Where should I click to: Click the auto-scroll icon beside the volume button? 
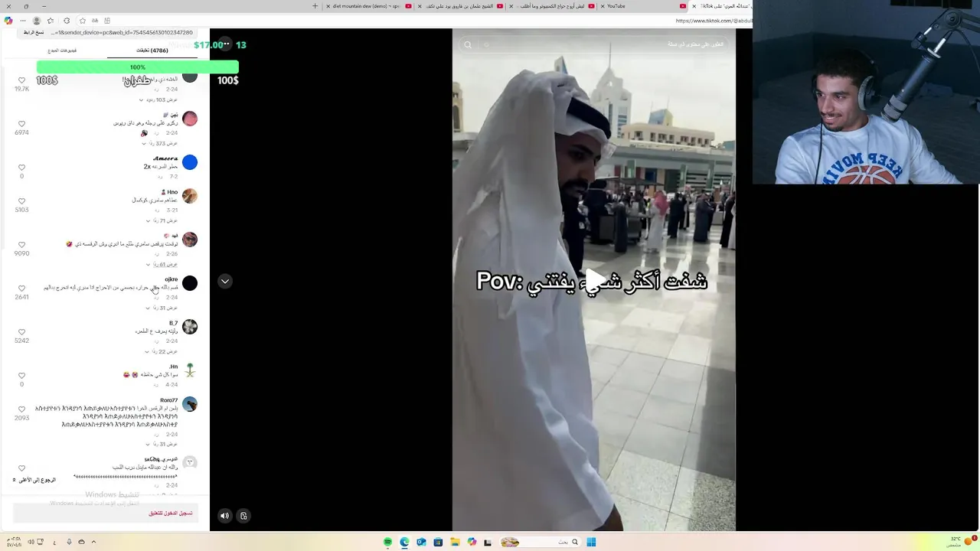tap(243, 516)
